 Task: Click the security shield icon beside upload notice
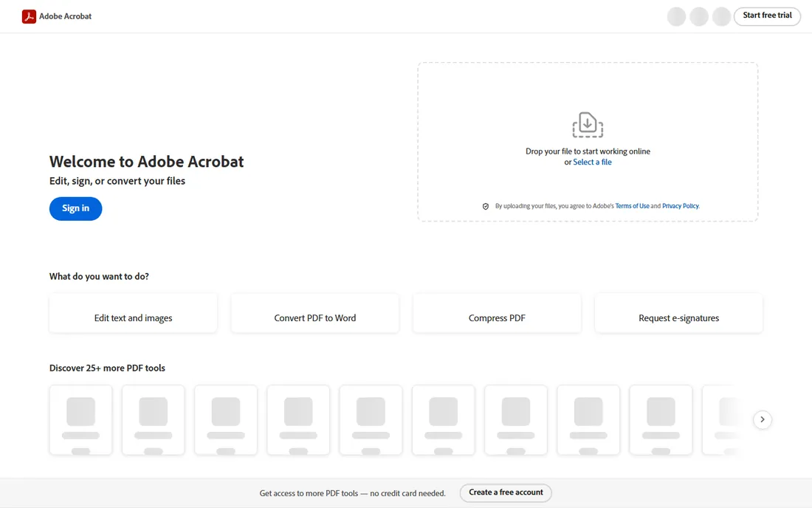(x=486, y=206)
